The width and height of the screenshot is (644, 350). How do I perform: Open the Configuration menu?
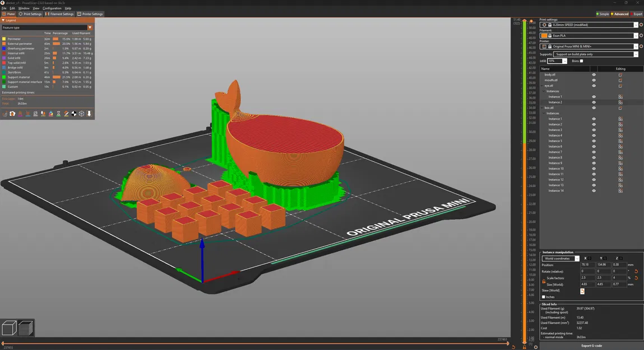(x=52, y=8)
